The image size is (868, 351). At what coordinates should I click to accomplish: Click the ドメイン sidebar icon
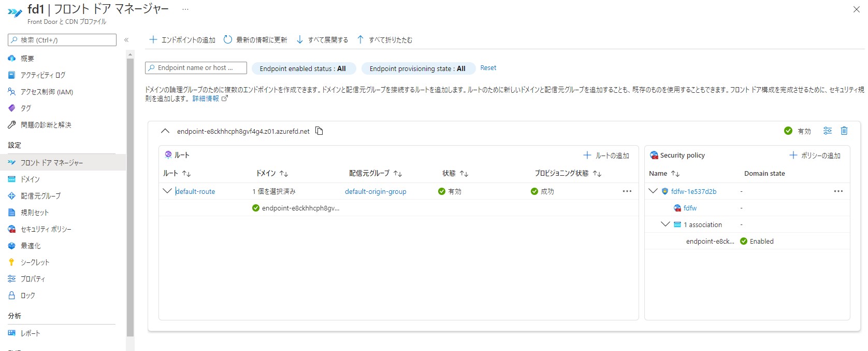click(x=11, y=179)
